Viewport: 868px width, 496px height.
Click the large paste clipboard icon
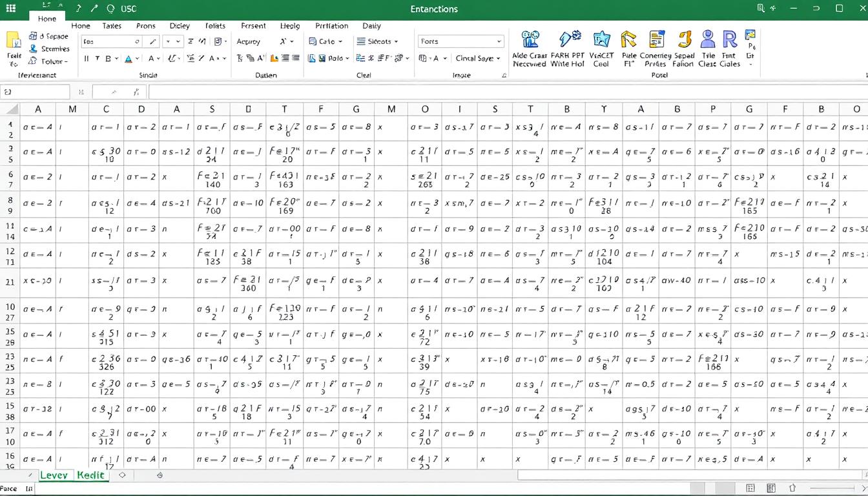pyautogui.click(x=13, y=40)
